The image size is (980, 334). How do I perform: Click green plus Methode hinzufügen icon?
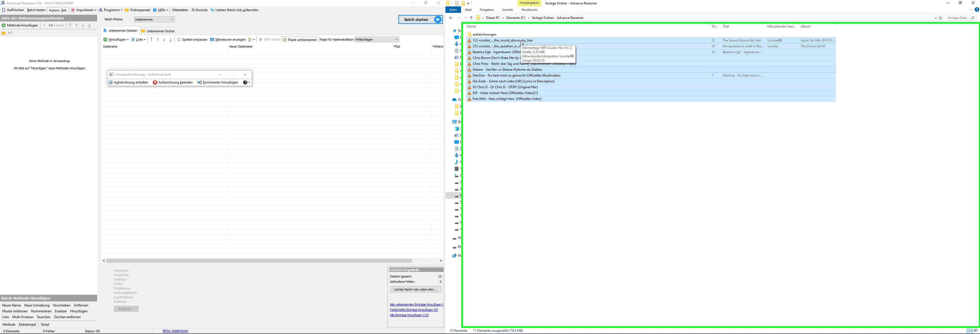4,26
